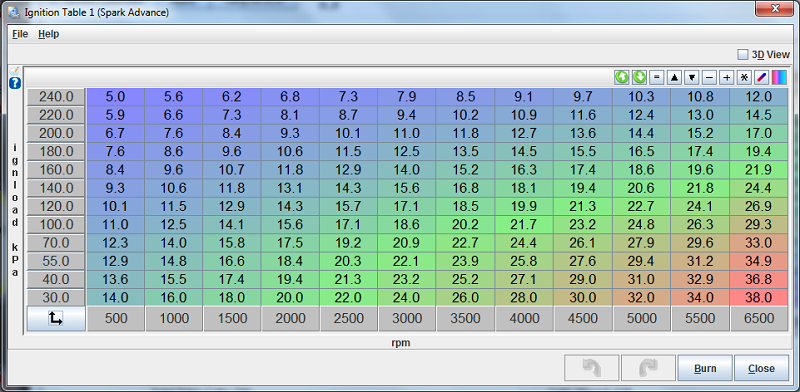Click the plus (add) toolbar icon
The image size is (800, 392).
point(727,78)
